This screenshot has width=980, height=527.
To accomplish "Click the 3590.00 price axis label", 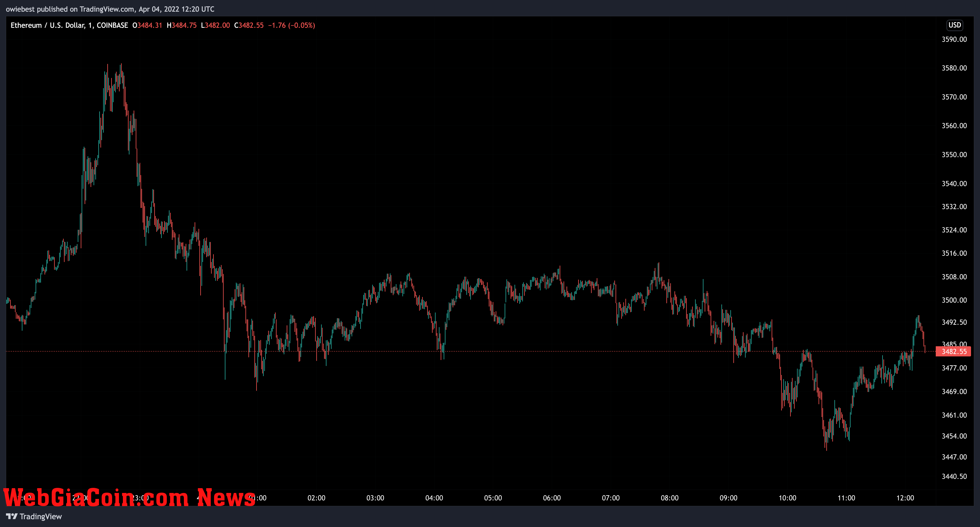I will tap(954, 39).
